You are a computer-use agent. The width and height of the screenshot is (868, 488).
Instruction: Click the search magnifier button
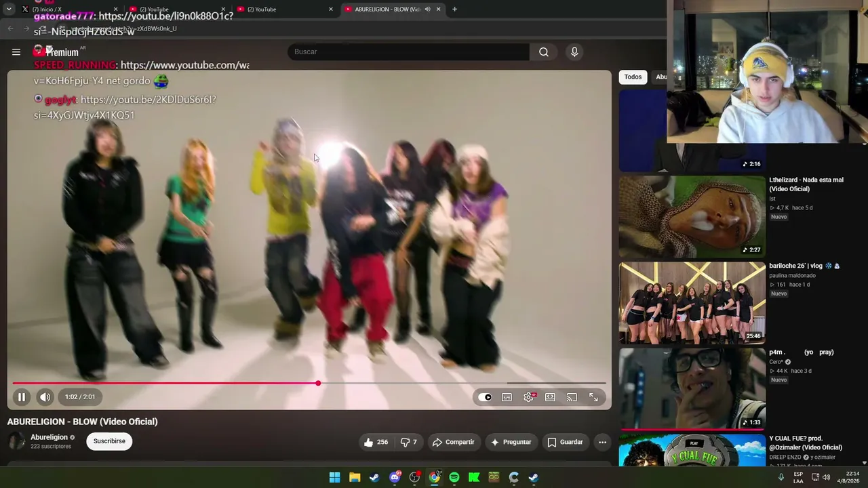544,52
